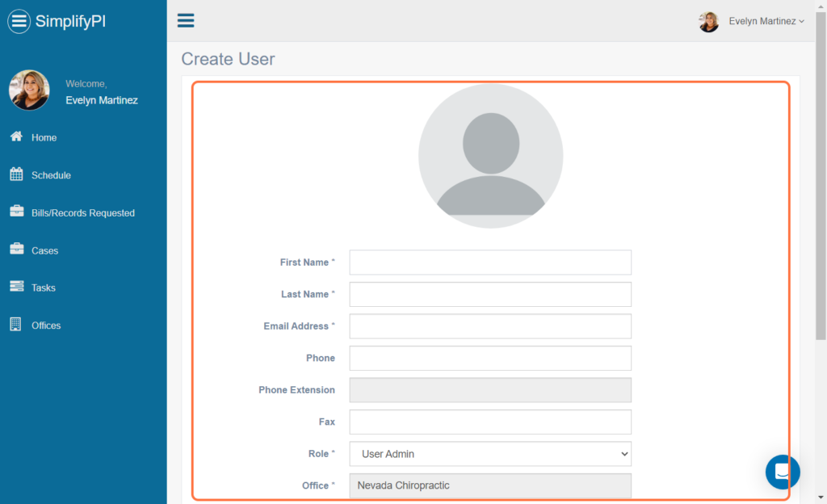Click the First Name input field
This screenshot has height=504, width=827.
[x=490, y=262]
